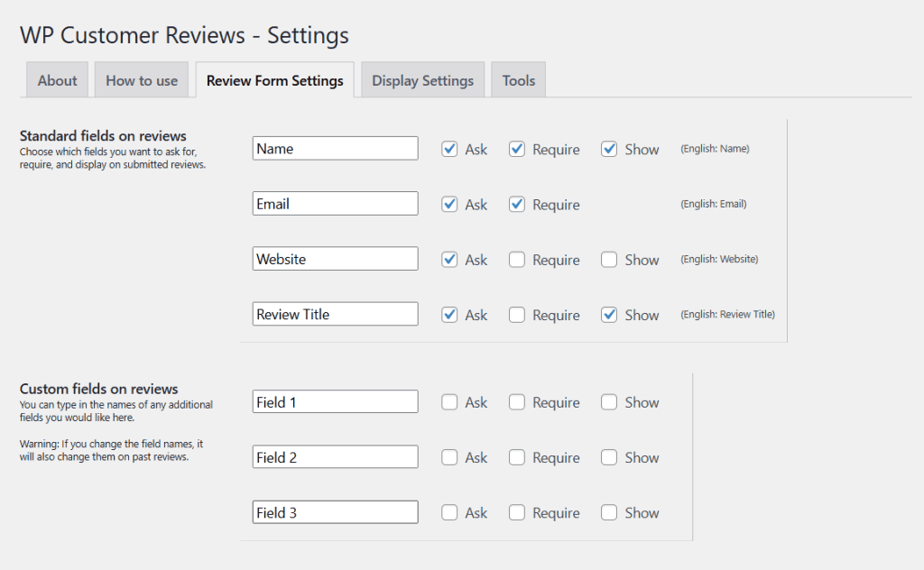
Task: Uncheck Require for the Email field
Action: (517, 204)
